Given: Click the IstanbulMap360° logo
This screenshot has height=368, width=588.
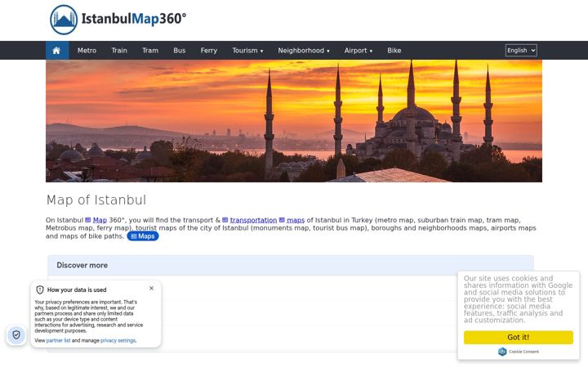Looking at the screenshot, I should 118,20.
